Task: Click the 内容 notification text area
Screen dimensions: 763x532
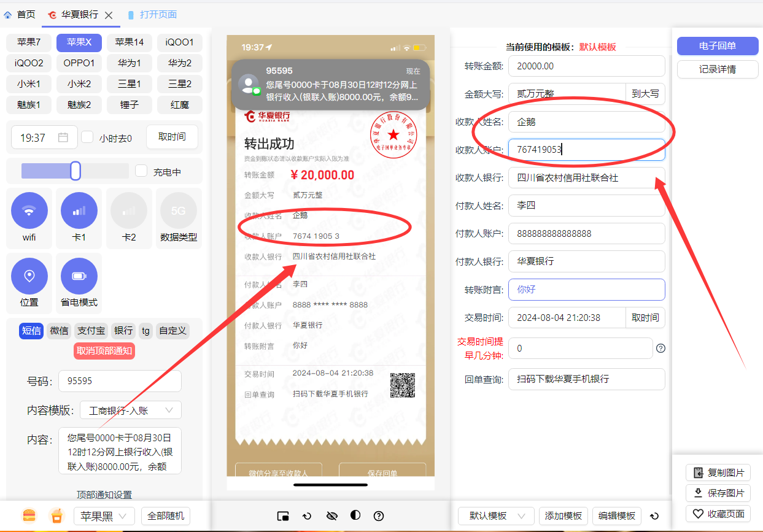Action: click(x=120, y=451)
